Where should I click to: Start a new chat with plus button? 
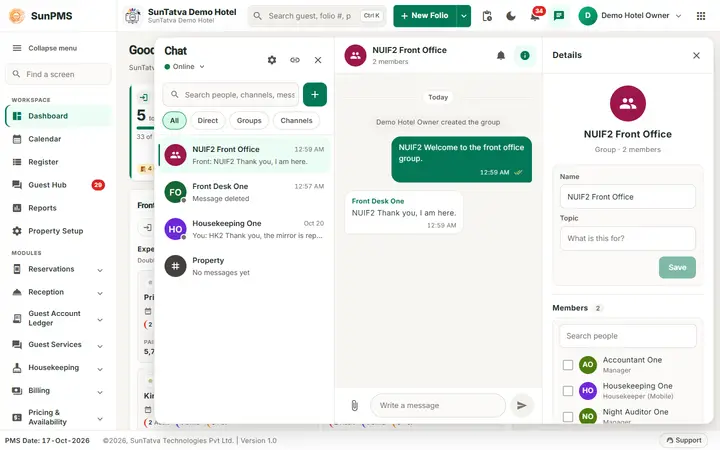(315, 95)
